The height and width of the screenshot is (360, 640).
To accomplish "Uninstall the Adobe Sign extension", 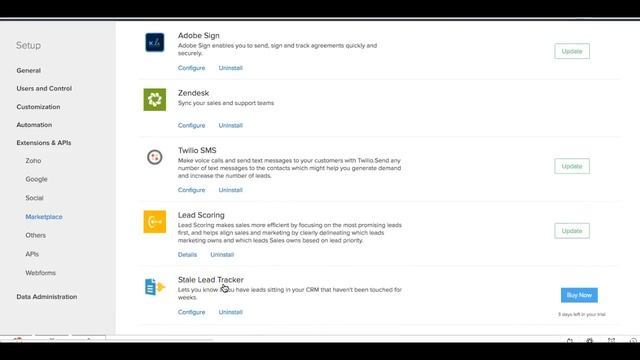I will 231,68.
